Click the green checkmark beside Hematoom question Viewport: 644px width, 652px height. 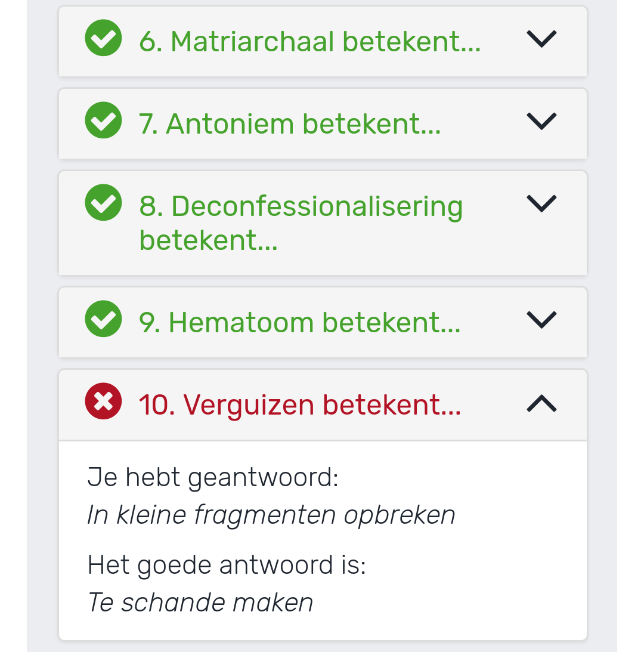103,319
